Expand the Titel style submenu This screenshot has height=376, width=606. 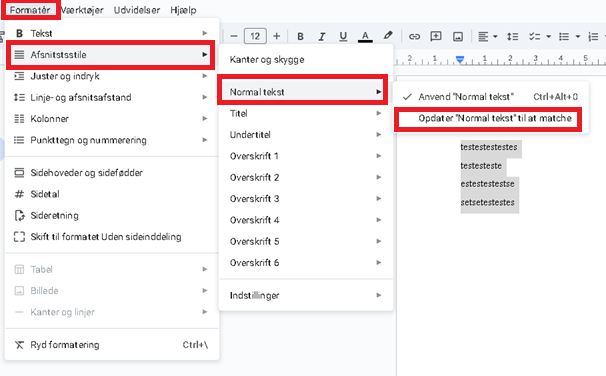306,113
